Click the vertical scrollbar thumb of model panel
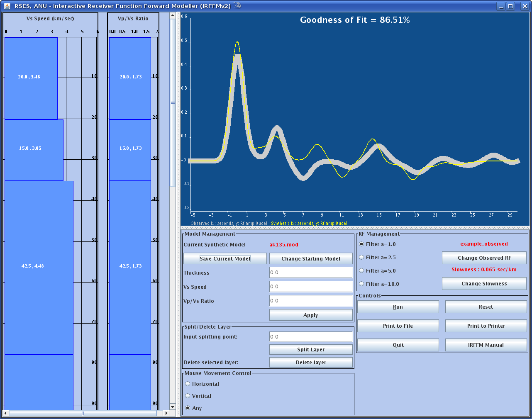Image resolution: width=532 pixels, height=419 pixels. click(x=173, y=102)
